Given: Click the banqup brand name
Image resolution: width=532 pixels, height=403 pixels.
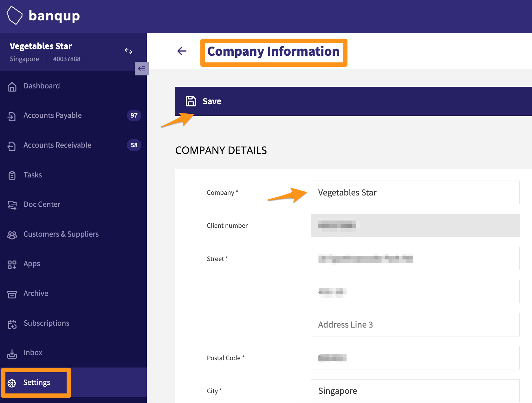Looking at the screenshot, I should pyautogui.click(x=54, y=16).
